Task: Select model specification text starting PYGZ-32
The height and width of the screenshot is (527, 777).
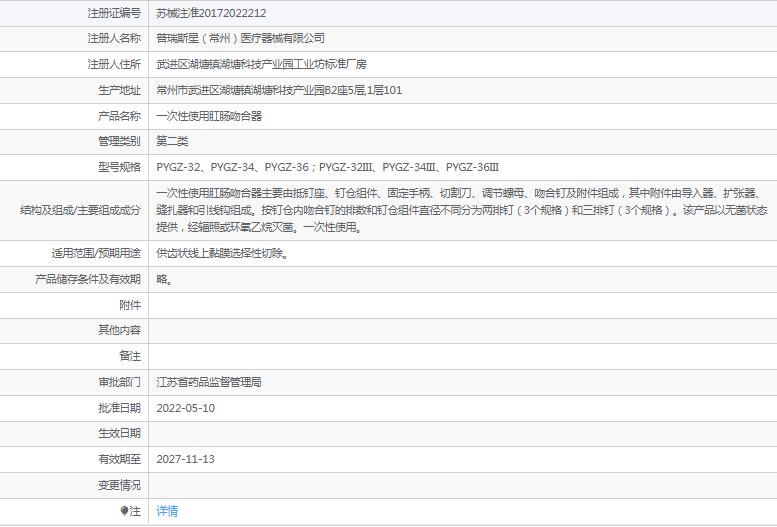Action: coord(328,168)
